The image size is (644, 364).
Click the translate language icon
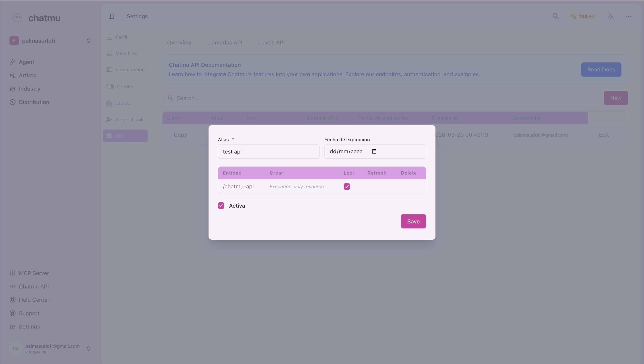[610, 16]
